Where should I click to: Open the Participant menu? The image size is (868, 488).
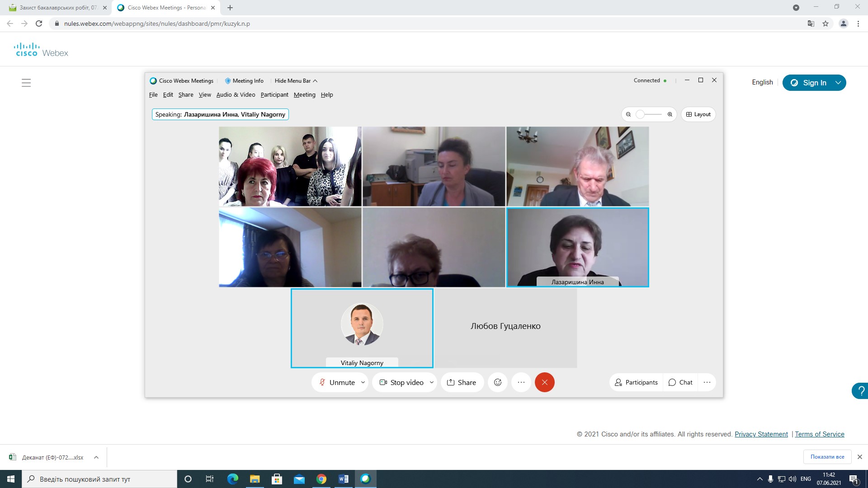coord(274,94)
